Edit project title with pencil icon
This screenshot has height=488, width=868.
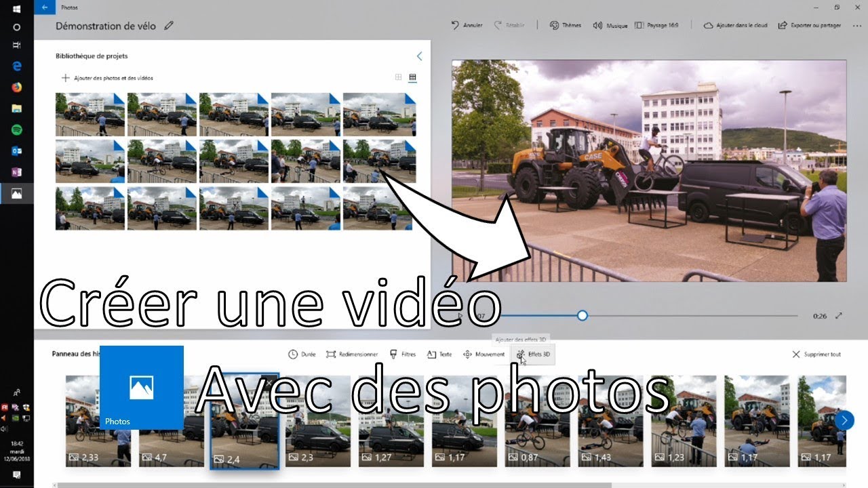pos(169,26)
